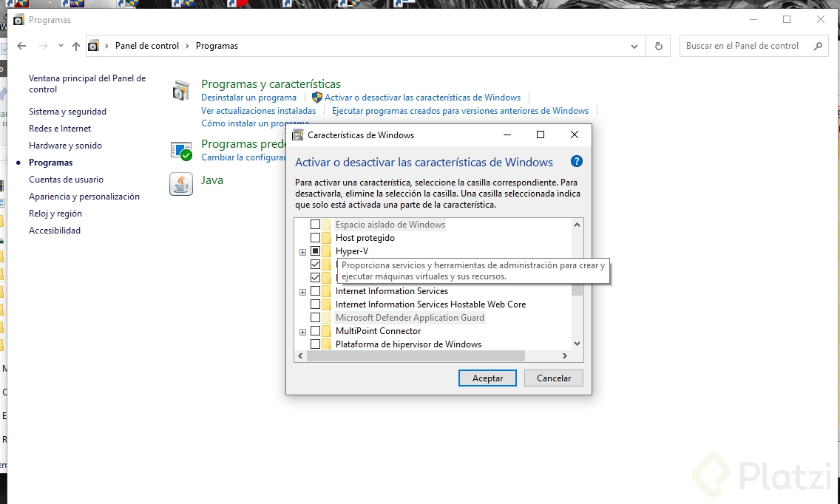840x504 pixels.
Task: Open help with the blue question mark icon
Action: tap(577, 161)
